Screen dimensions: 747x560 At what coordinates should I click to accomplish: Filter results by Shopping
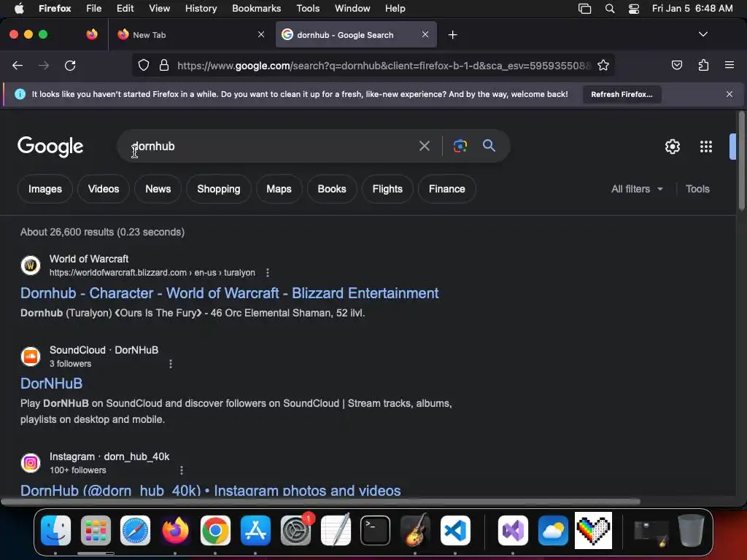coord(219,189)
